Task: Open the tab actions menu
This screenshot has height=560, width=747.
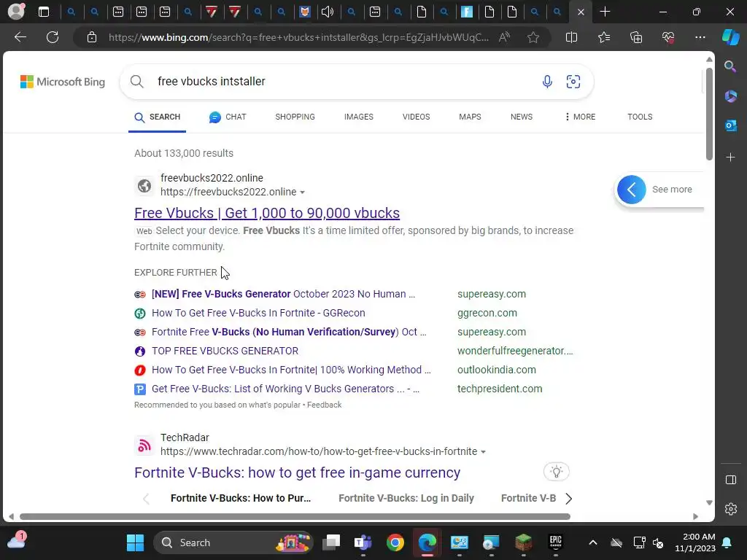Action: point(44,12)
